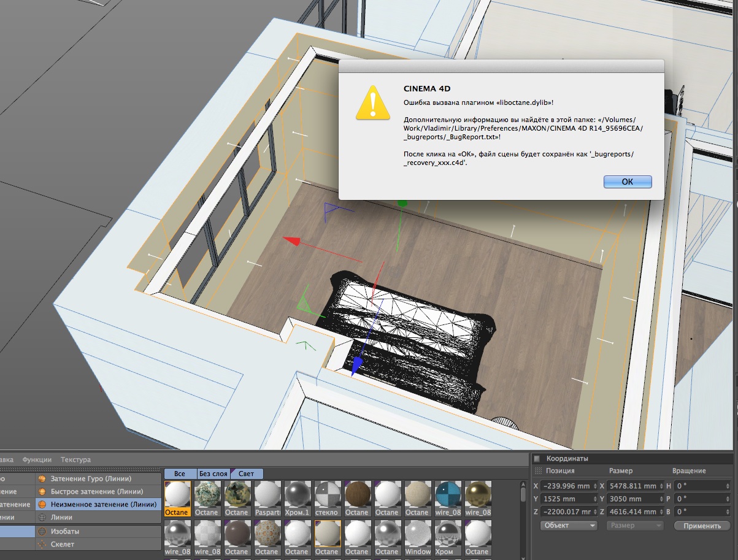
Task: Click the Position Y stepper arrows
Action: click(594, 499)
